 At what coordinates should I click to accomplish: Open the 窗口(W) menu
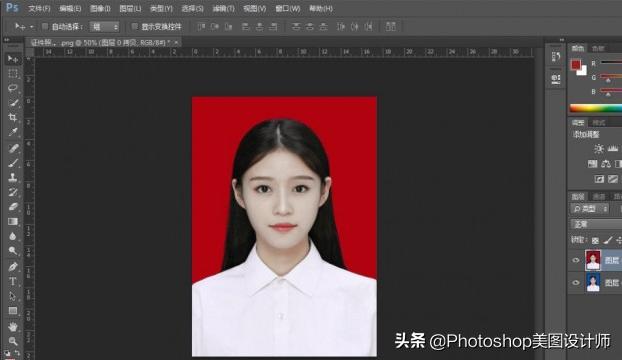click(288, 8)
